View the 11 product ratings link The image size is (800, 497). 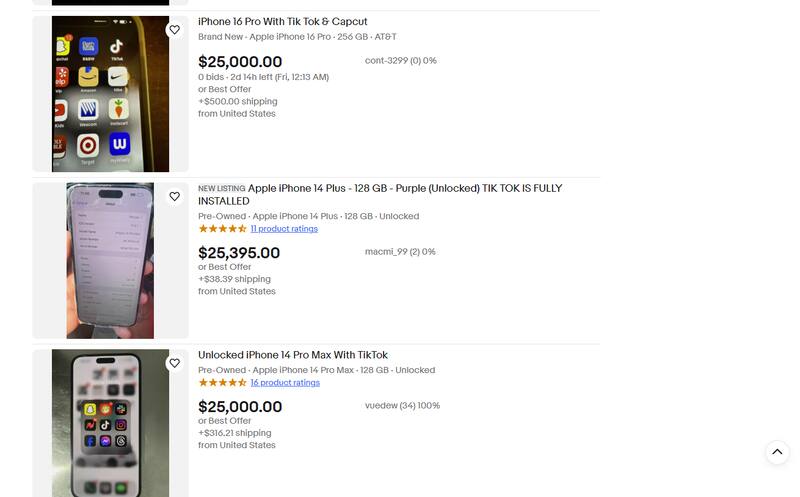point(284,229)
